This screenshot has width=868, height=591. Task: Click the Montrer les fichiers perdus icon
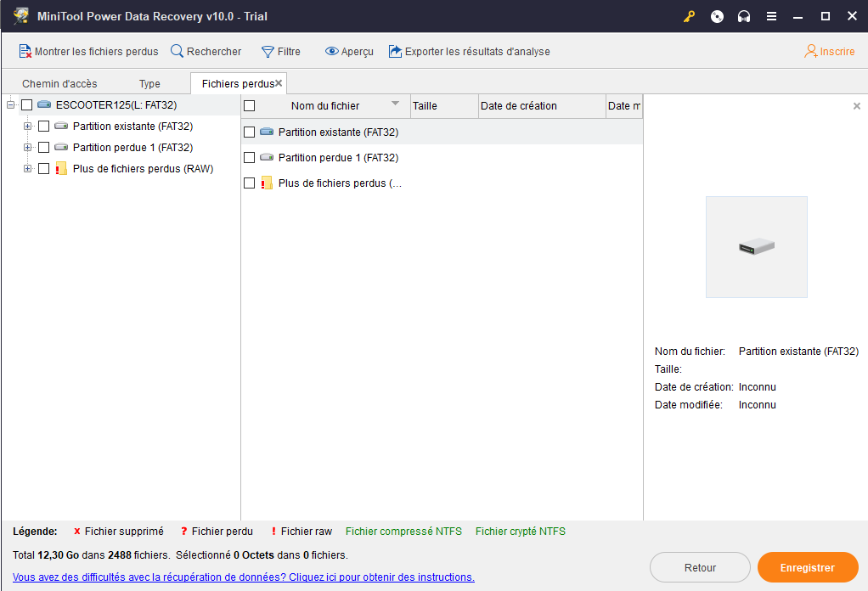click(x=25, y=52)
